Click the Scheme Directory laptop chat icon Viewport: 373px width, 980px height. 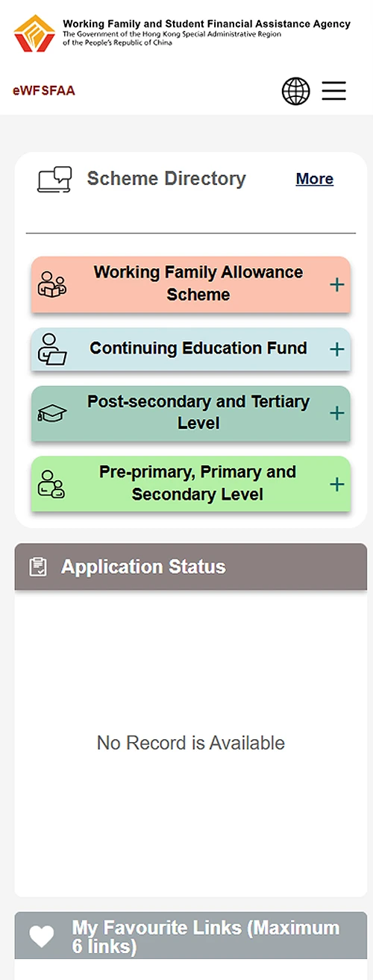(x=54, y=180)
